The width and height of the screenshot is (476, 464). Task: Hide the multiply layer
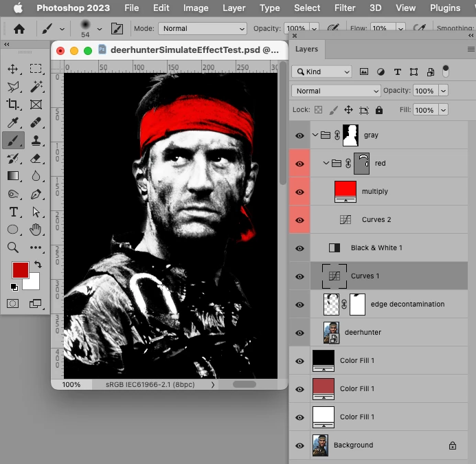299,192
